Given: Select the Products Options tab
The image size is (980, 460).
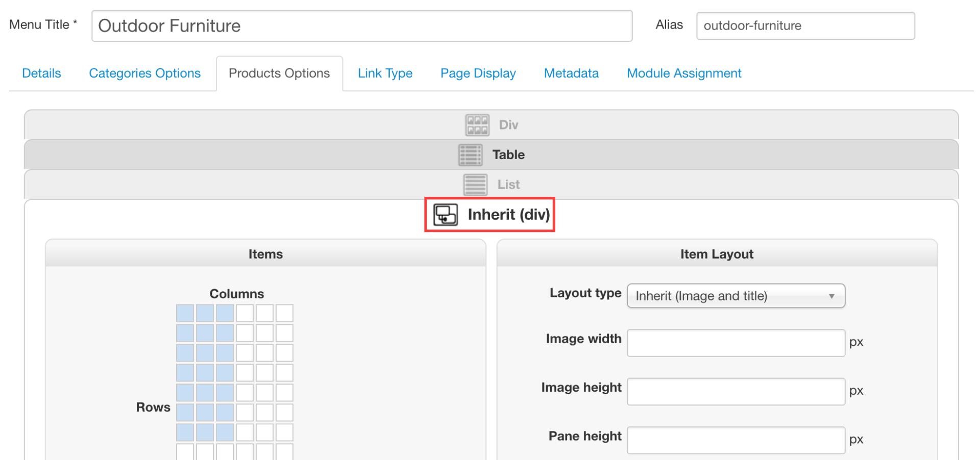Looking at the screenshot, I should (279, 73).
